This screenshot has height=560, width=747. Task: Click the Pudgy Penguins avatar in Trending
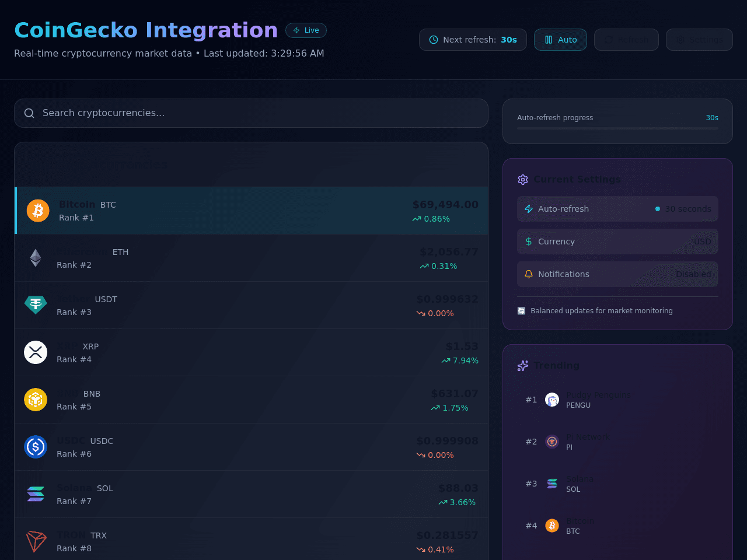(x=552, y=400)
